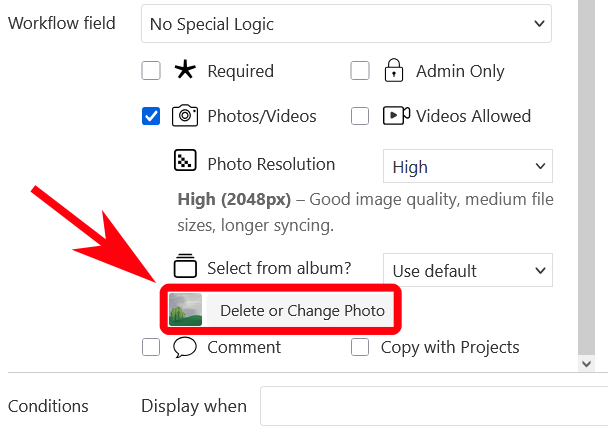
Task: Click the Admin Only padlock icon
Action: [x=394, y=71]
